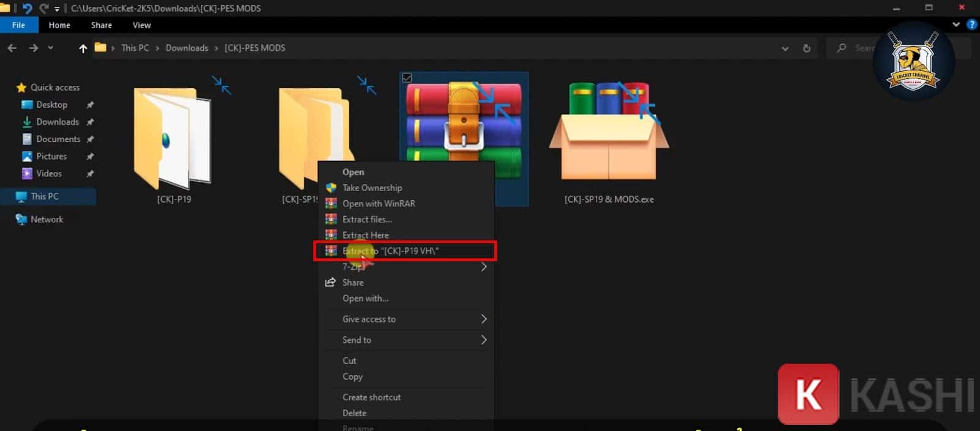
Task: Open the File ribbon tab
Action: pos(19,25)
